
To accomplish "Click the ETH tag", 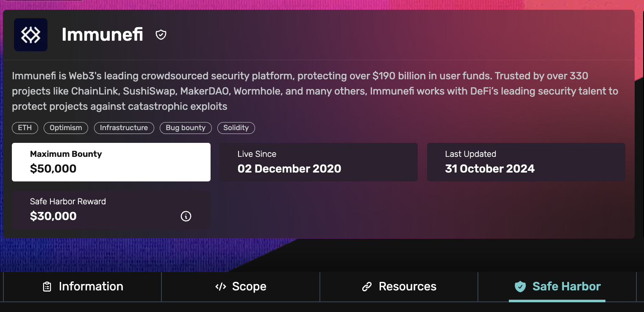I will 25,128.
